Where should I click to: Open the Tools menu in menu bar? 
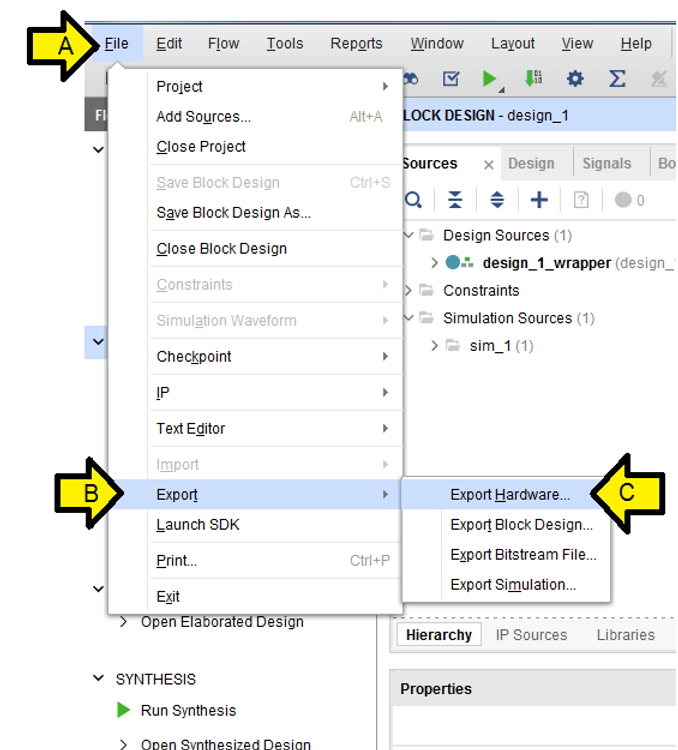[x=284, y=44]
